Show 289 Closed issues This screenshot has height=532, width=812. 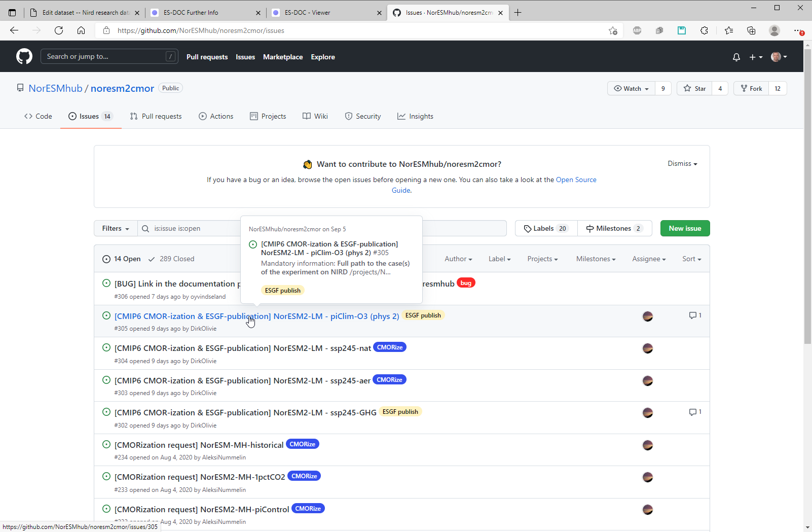(x=171, y=259)
